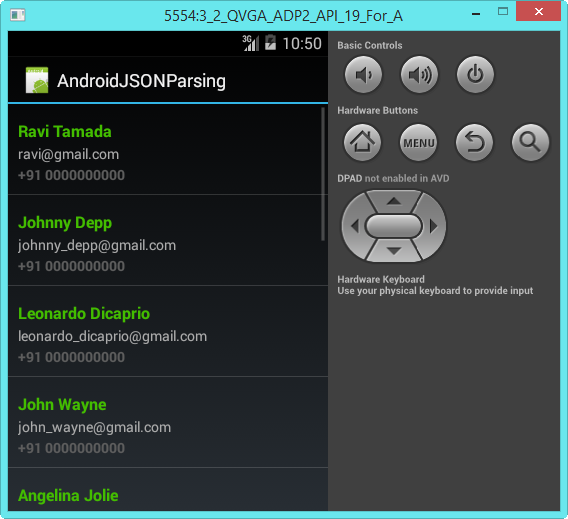568x519 pixels.
Task: Tap the AndroidJSONParsing app icon
Action: (37, 80)
